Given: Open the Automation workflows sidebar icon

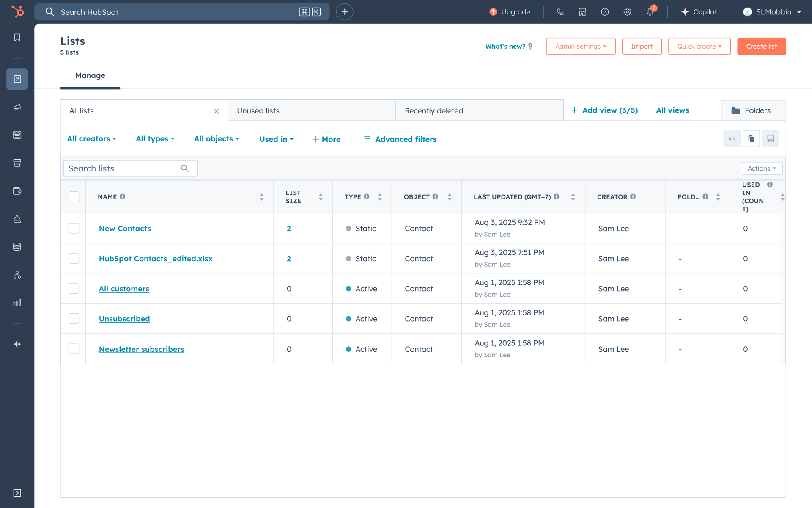Looking at the screenshot, I should click(17, 275).
